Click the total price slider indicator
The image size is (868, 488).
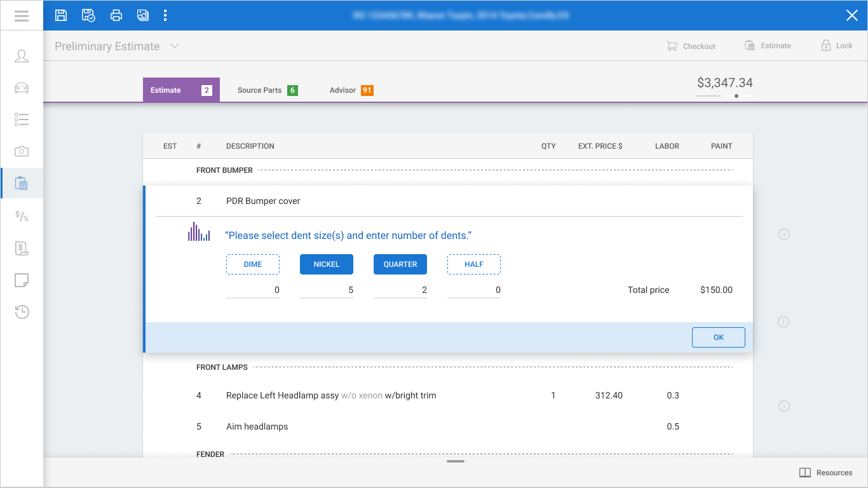(x=736, y=96)
